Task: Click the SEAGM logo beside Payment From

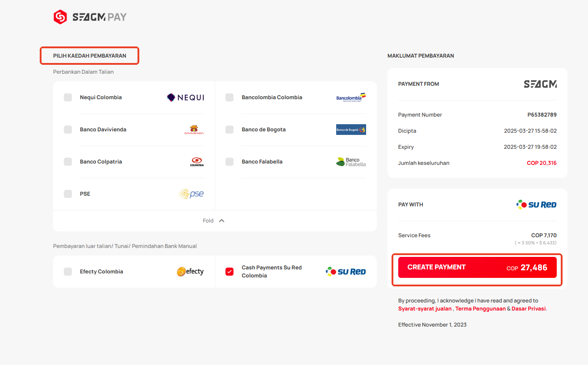Action: tap(540, 84)
